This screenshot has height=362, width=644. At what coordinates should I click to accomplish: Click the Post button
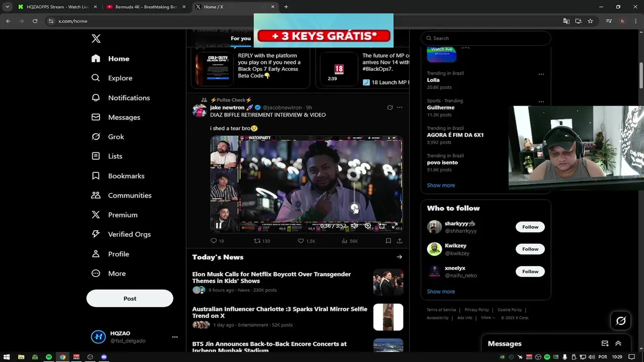tap(130, 298)
